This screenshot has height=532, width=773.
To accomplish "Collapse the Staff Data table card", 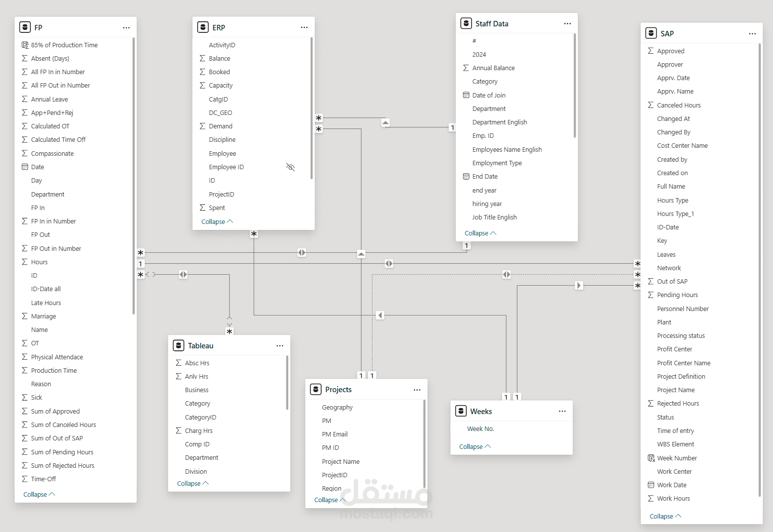I will tap(481, 233).
